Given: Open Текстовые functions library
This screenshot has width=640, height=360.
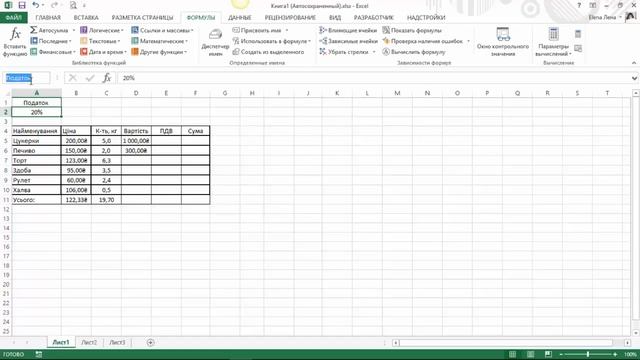Looking at the screenshot, I should pyautogui.click(x=100, y=41).
